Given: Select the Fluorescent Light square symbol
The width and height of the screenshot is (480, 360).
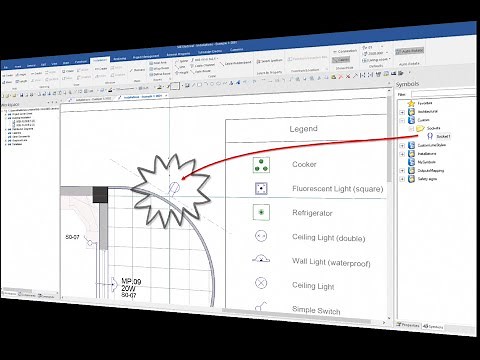Looking at the screenshot, I should point(261,189).
